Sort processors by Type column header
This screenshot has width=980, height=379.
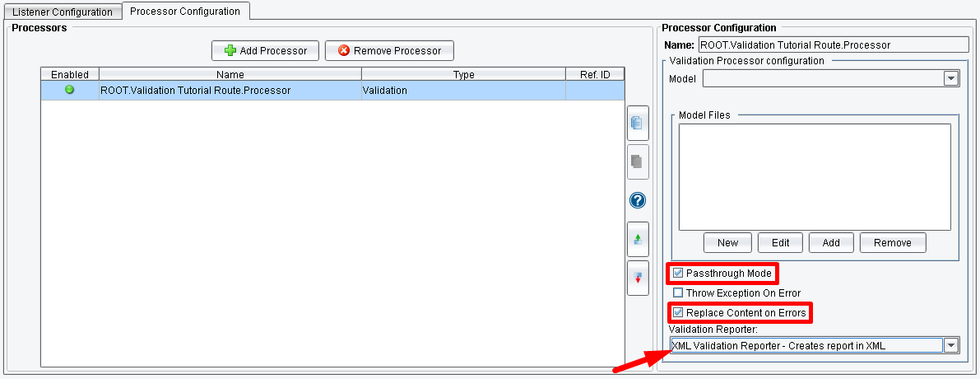463,74
